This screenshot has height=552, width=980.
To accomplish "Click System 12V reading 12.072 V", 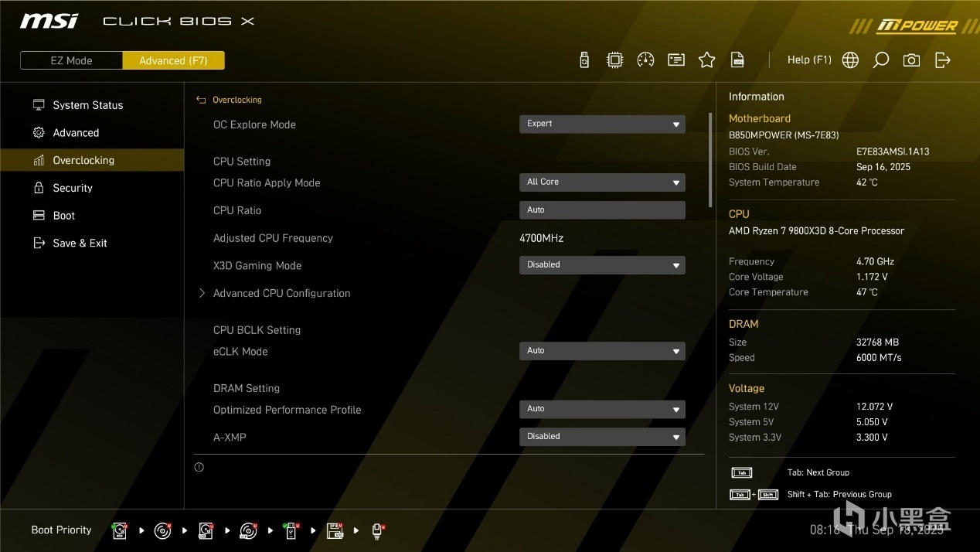I will (874, 407).
